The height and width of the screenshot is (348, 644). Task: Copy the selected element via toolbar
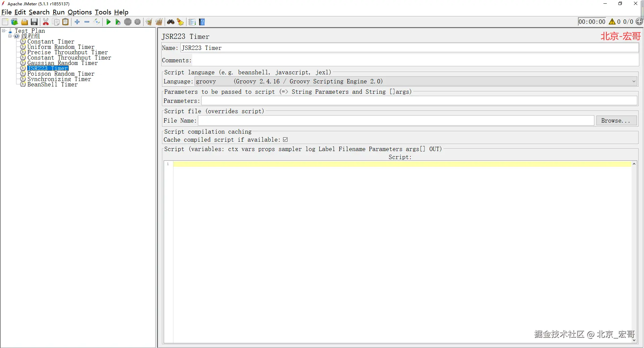(56, 22)
